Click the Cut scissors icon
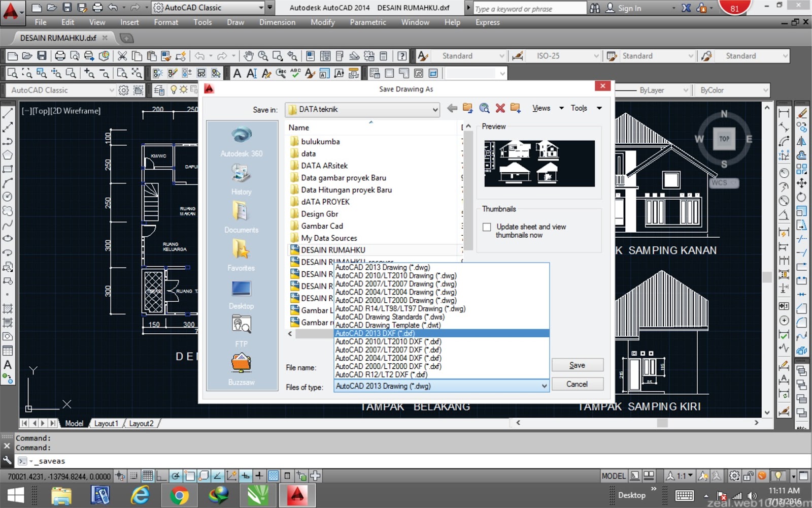 tap(122, 56)
